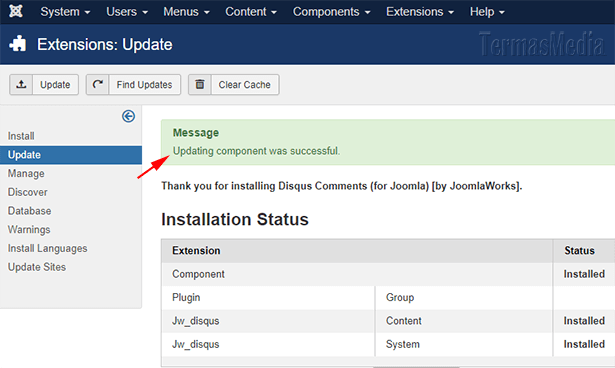The height and width of the screenshot is (368, 615).
Task: Expand the Components menu
Action: point(331,12)
